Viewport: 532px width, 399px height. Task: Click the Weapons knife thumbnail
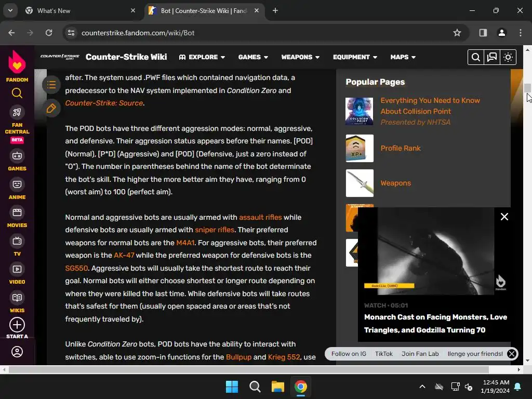point(360,183)
